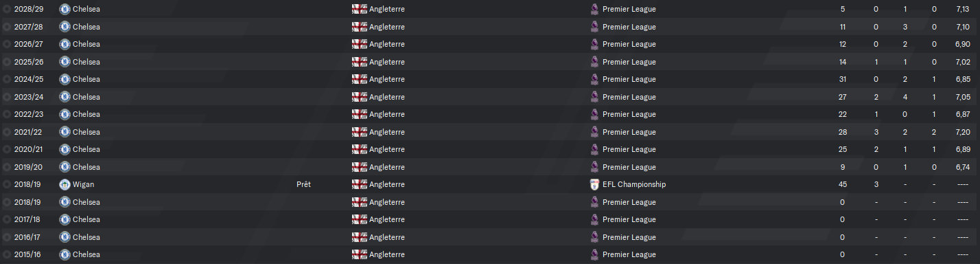The image size is (980, 264).
Task: Click the England flag in the Wigan loan row
Action: (x=359, y=184)
